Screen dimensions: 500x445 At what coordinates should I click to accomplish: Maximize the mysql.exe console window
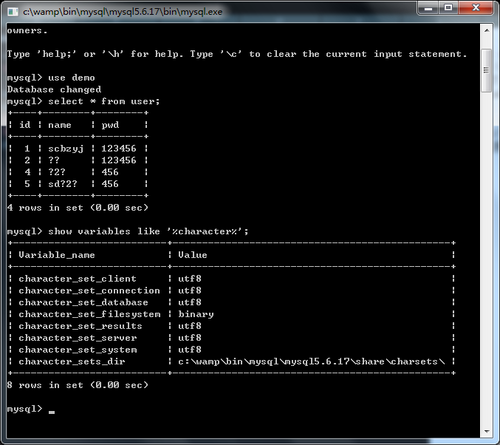pos(448,8)
